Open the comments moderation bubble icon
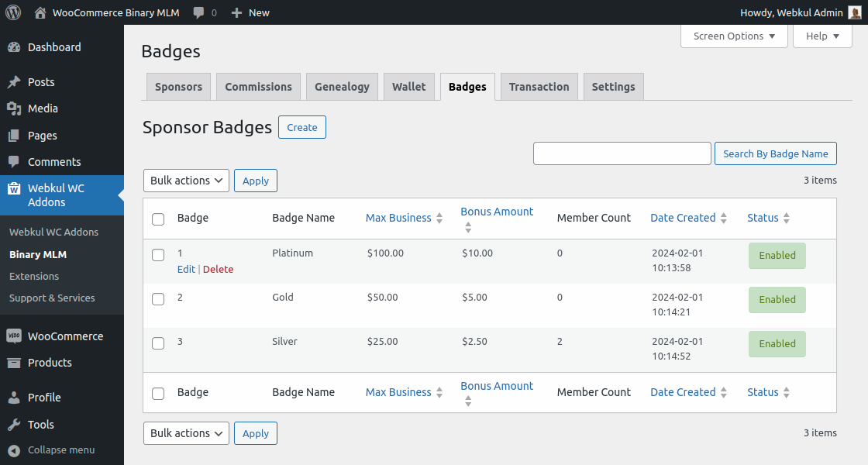 click(196, 12)
